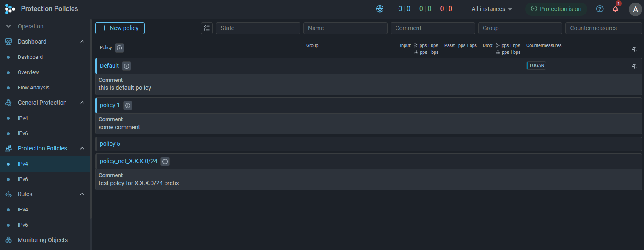Collapse the Protection Policies sidebar section
644x250 pixels.
coord(82,148)
